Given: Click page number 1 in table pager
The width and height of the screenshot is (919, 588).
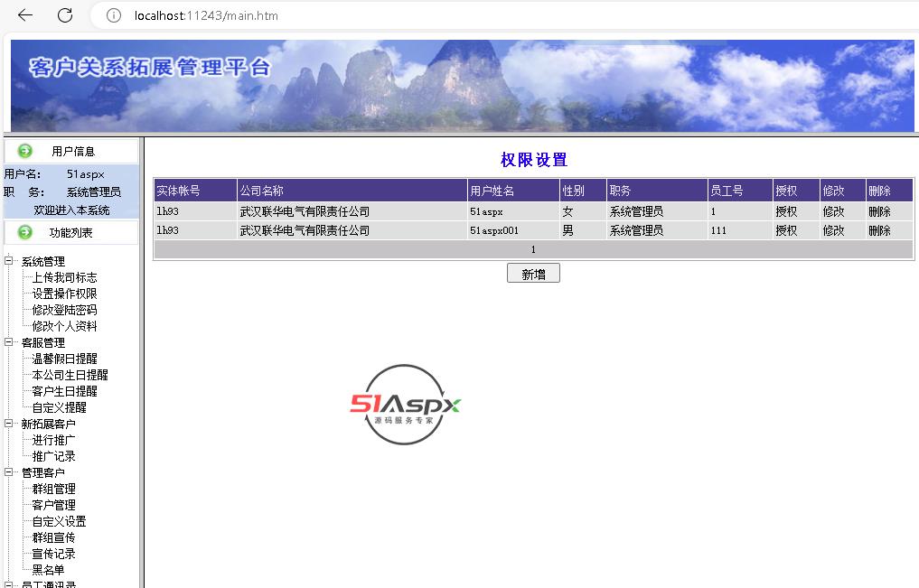Looking at the screenshot, I should (533, 250).
